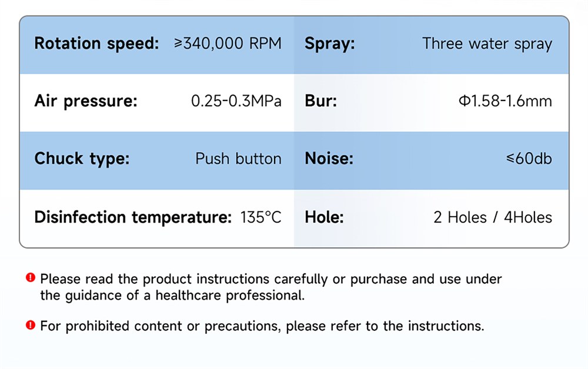Select the Noise label

tap(329, 159)
